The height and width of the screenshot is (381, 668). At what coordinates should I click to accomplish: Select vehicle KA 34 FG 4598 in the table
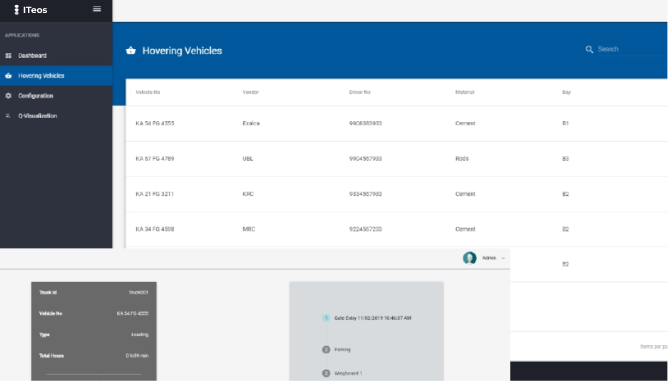155,229
